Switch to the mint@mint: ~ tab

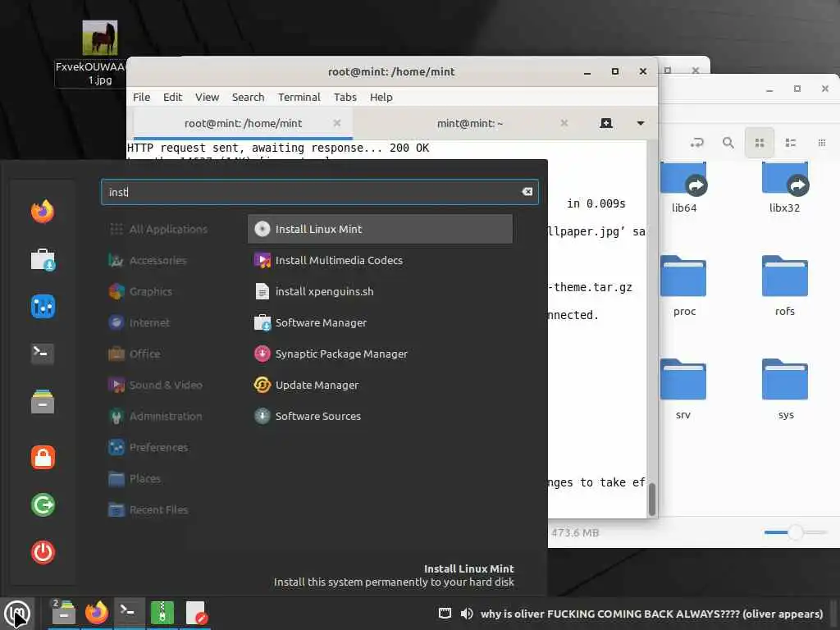(469, 123)
